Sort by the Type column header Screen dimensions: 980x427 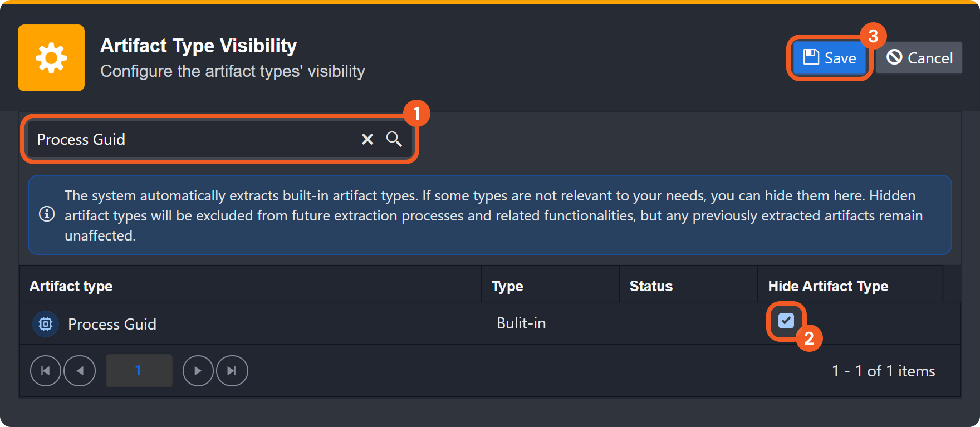coord(507,286)
